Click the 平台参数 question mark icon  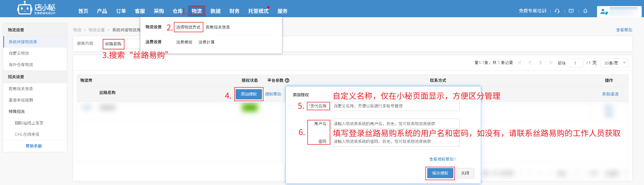pyautogui.click(x=287, y=80)
